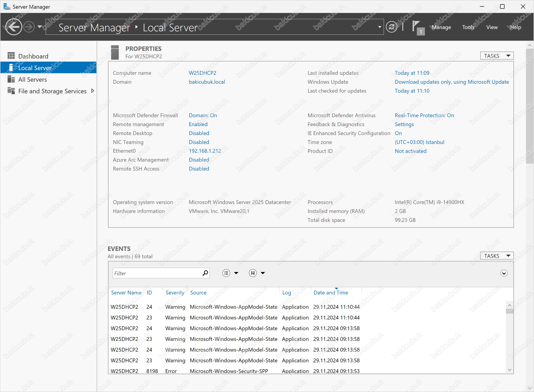Open the Events TASKS dropdown
534x392 pixels.
(497, 256)
